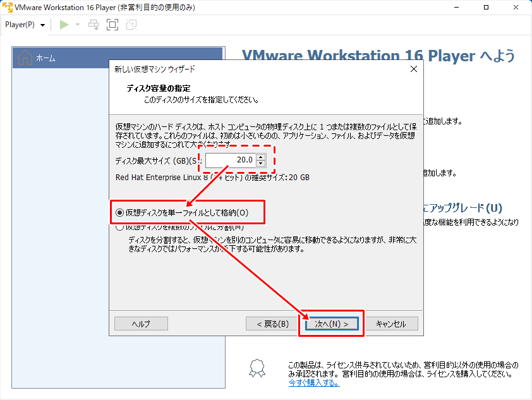This screenshot has height=400, width=532.
Task: Select 仮想ディスクを単一ファイルとして格納 radio option
Action: 120,213
